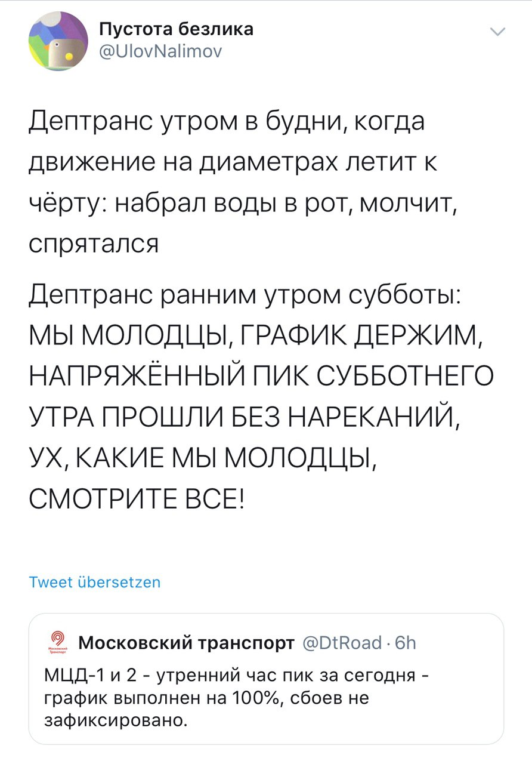The image size is (532, 764).
Task: Click the 6h timestamp on quoted tweet
Action: (x=406, y=642)
